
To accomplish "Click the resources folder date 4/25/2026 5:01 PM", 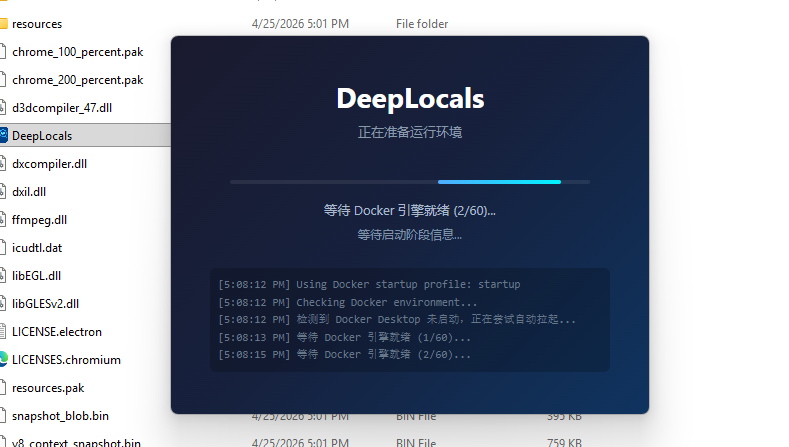I will pos(300,24).
